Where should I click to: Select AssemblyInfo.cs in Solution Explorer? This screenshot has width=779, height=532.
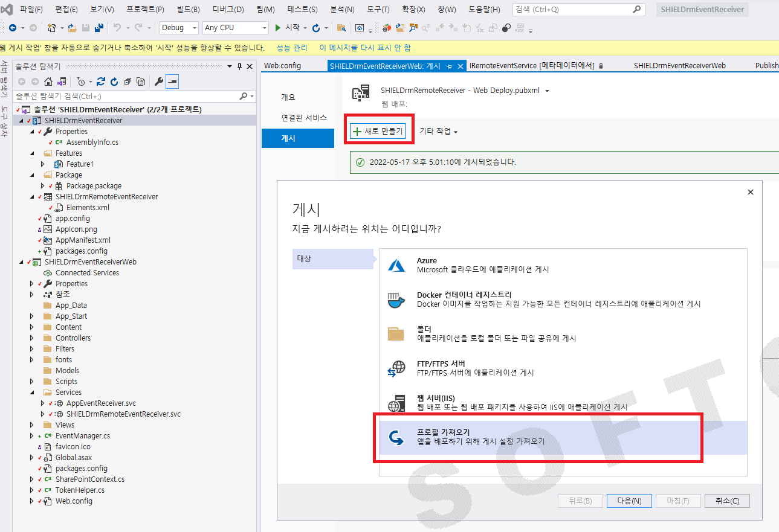click(x=92, y=143)
